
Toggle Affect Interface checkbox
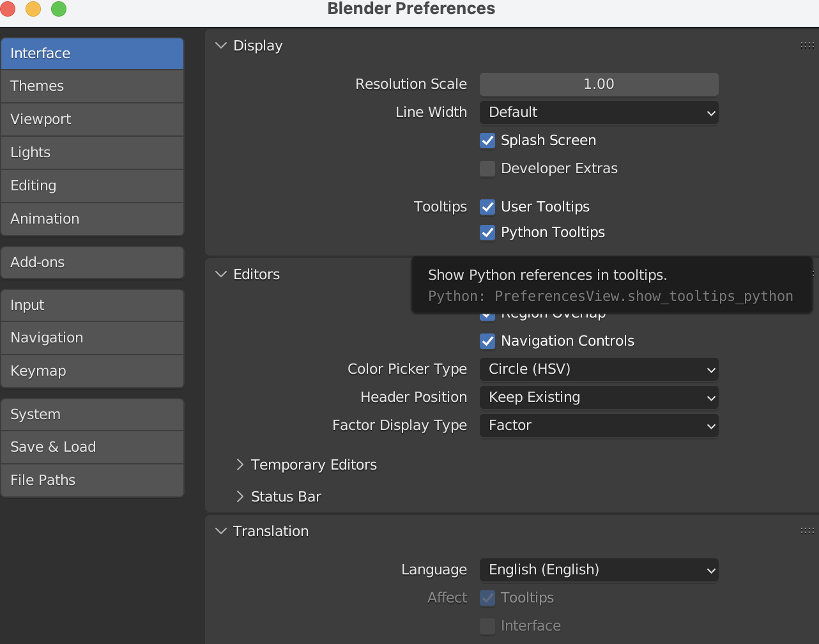click(487, 626)
